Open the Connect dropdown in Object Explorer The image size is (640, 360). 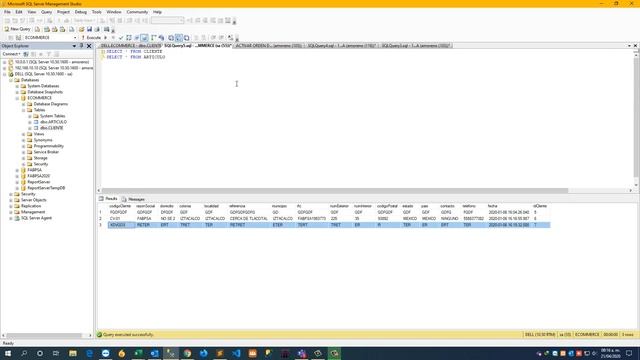click(x=11, y=54)
